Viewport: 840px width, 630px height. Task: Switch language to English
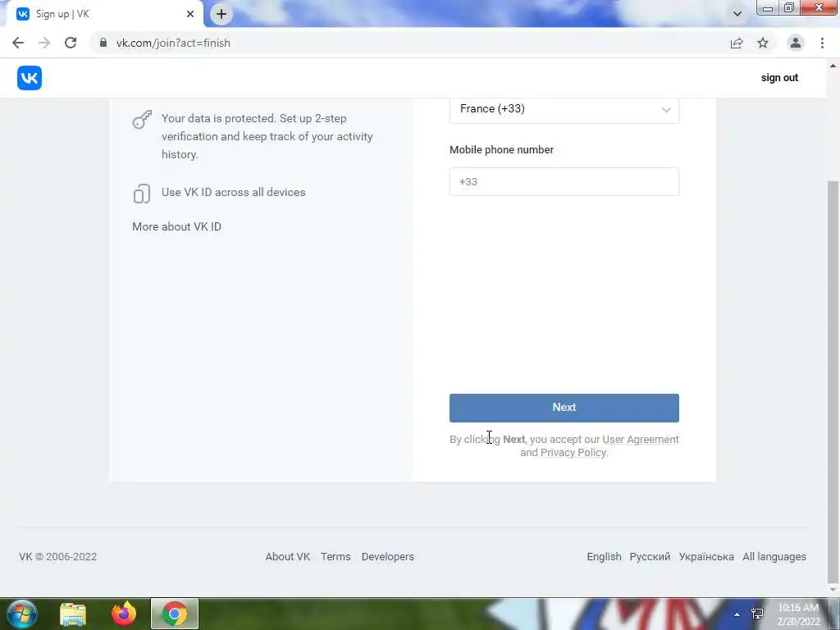pyautogui.click(x=604, y=557)
